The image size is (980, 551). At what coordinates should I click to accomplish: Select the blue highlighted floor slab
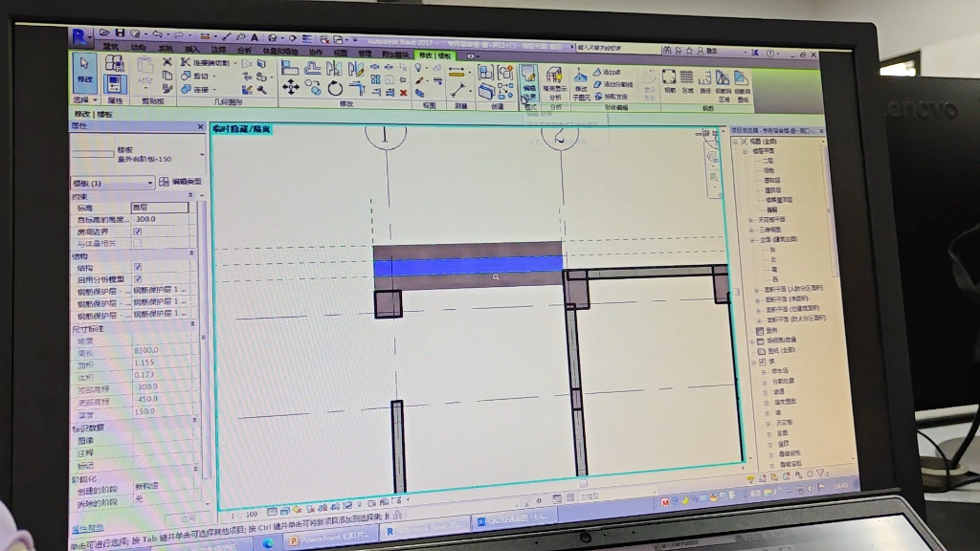(468, 267)
